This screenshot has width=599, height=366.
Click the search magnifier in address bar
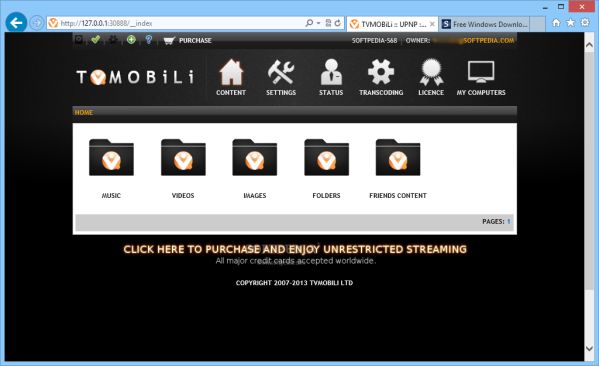click(309, 23)
